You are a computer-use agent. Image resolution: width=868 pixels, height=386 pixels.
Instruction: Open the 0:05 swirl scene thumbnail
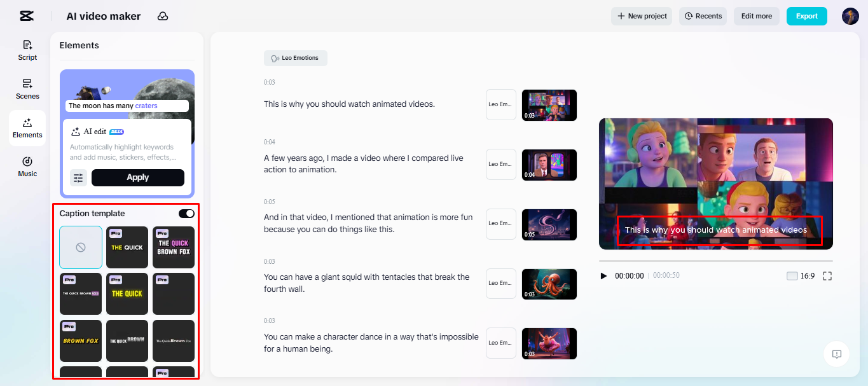tap(549, 224)
